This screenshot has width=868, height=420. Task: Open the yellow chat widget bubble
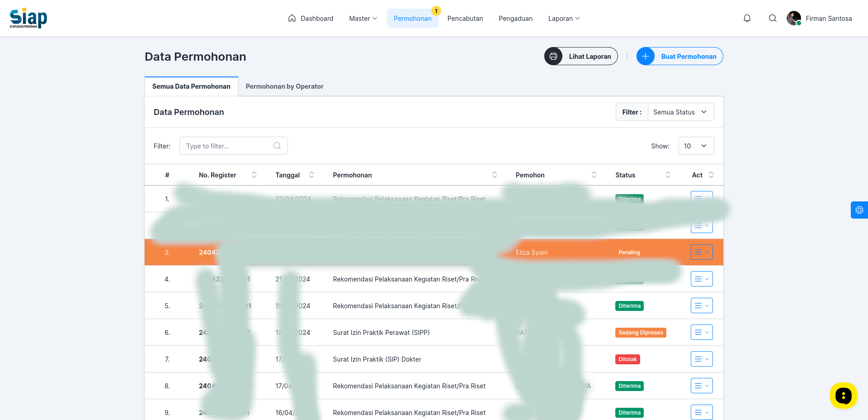click(843, 396)
